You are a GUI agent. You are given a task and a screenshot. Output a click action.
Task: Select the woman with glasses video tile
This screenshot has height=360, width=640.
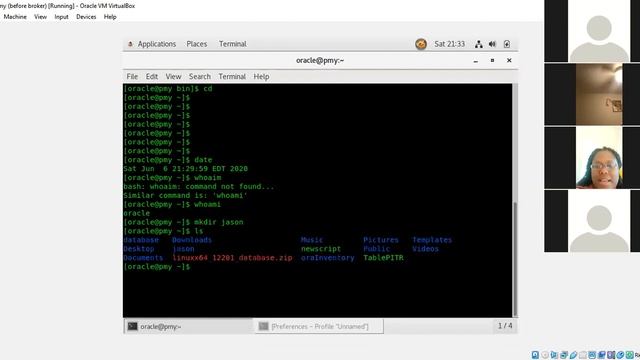pyautogui.click(x=592, y=158)
